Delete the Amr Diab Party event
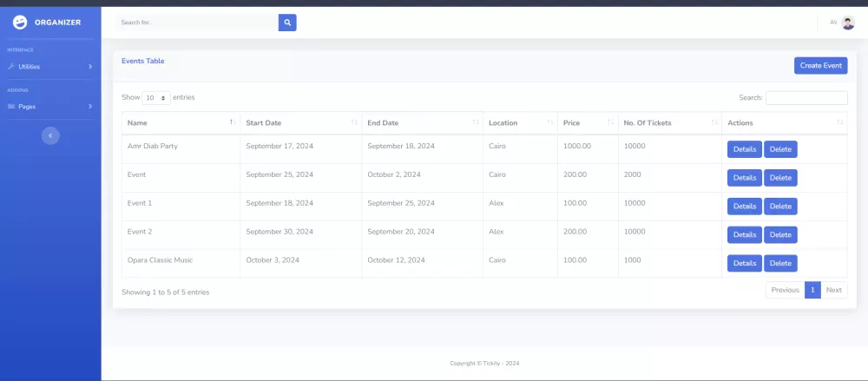The height and width of the screenshot is (381, 868). coord(780,149)
